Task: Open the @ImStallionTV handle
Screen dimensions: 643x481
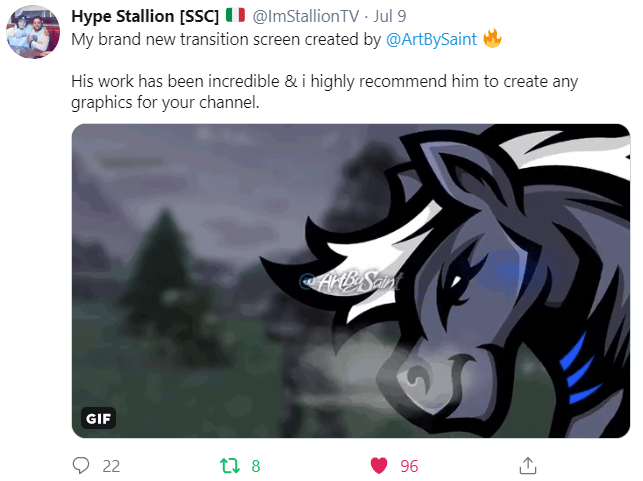Action: pos(306,16)
